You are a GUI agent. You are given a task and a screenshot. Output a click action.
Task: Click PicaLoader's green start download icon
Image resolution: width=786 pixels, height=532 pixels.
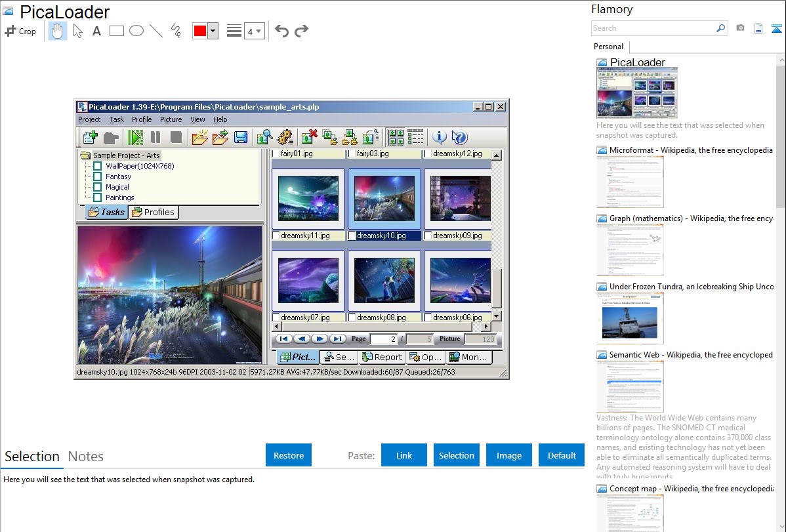point(135,137)
